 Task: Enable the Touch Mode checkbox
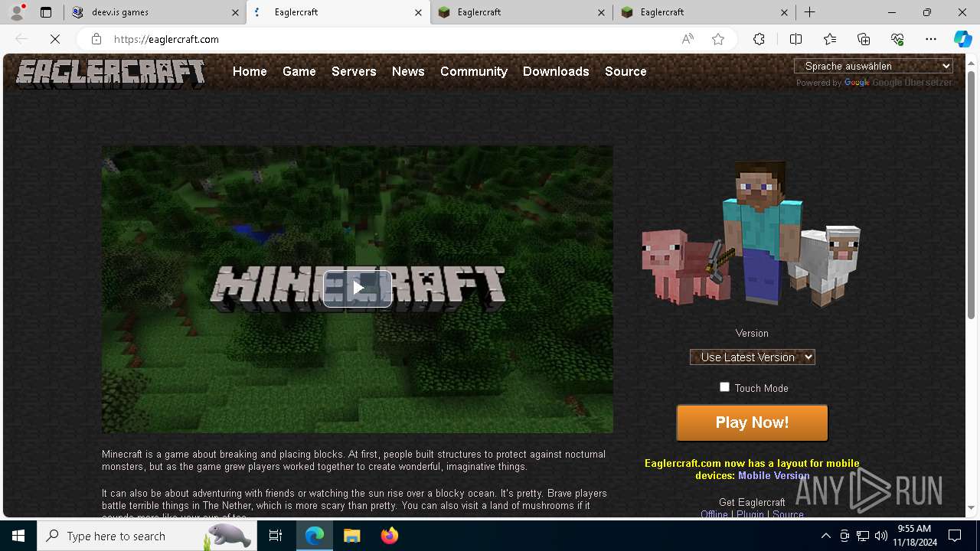[x=724, y=387]
